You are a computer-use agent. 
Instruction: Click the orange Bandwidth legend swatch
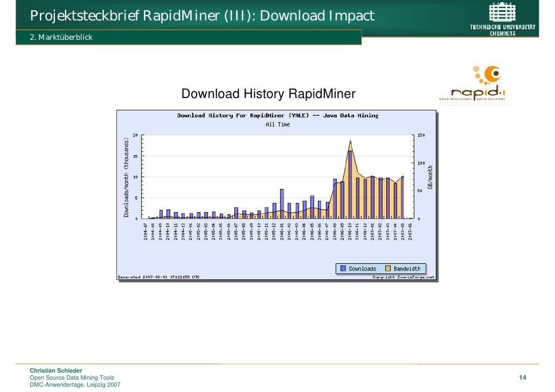(387, 269)
